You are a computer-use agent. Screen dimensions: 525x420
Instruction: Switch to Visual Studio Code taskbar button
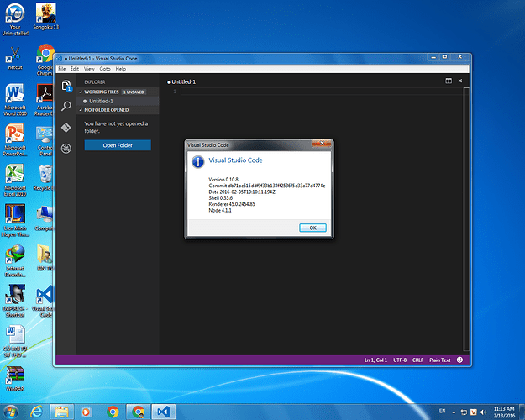pyautogui.click(x=164, y=412)
